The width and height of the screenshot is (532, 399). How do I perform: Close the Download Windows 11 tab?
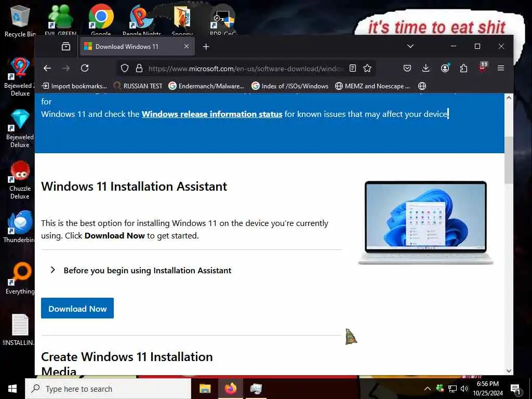tap(187, 46)
